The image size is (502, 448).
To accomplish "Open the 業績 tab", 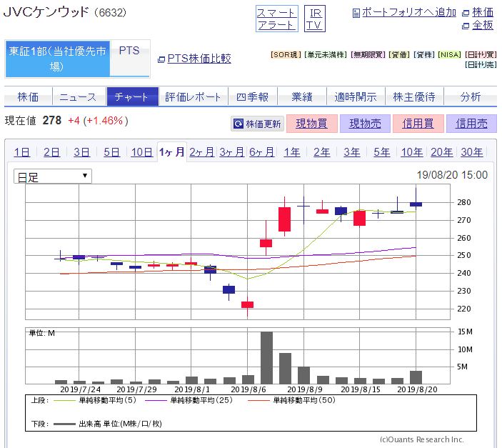I will point(302,96).
